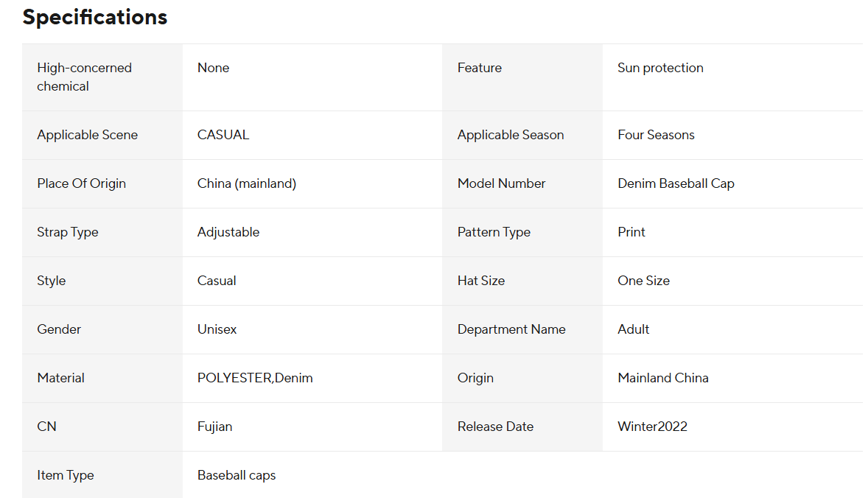Click the Sun protection feature value
868x498 pixels.
[660, 68]
